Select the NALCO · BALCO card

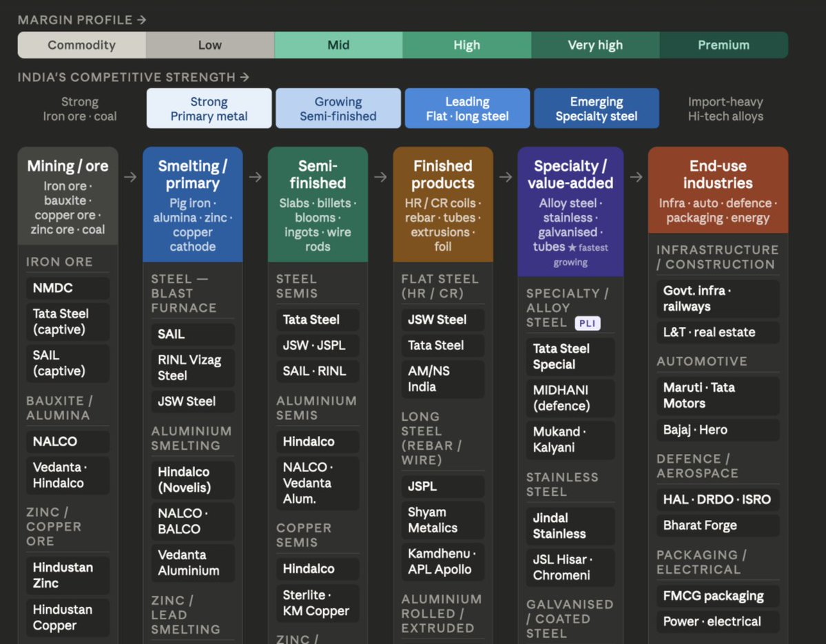193,522
